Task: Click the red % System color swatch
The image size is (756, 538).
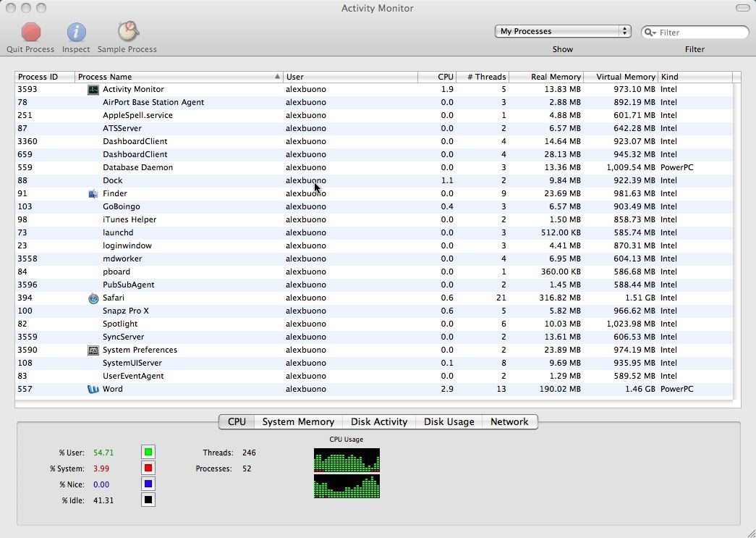Action: pos(148,468)
